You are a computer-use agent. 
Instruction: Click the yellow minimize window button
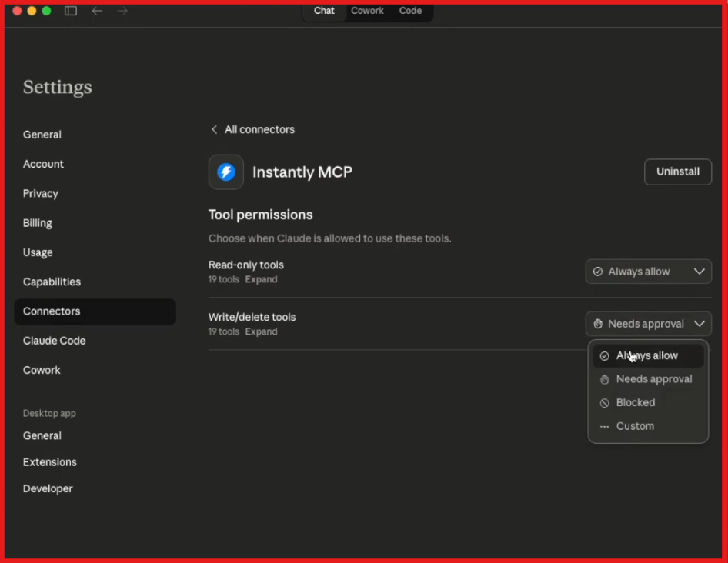point(32,11)
